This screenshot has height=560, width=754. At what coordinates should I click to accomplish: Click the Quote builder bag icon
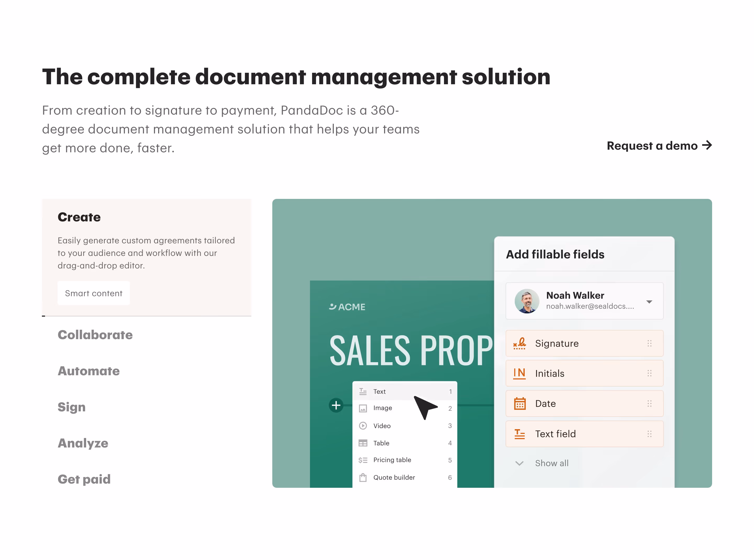click(363, 477)
